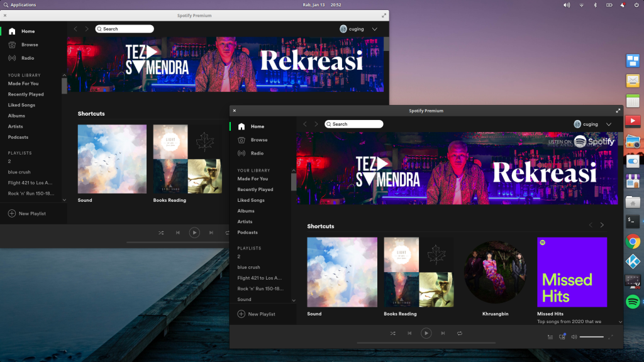This screenshot has height=362, width=644.
Task: Open Radio in the front Spotify window
Action: (x=257, y=153)
